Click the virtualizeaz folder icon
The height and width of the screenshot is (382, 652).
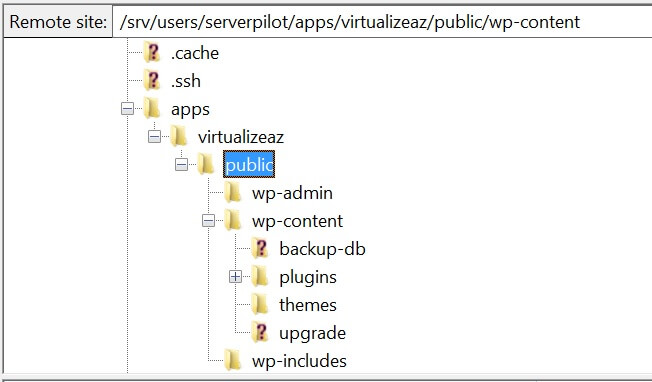click(x=179, y=136)
